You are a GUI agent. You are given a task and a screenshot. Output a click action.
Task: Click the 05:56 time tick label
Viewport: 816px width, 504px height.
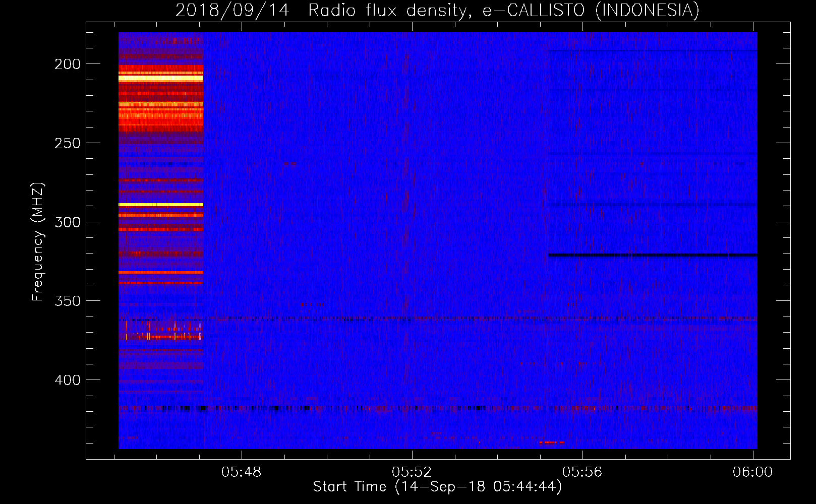point(582,472)
